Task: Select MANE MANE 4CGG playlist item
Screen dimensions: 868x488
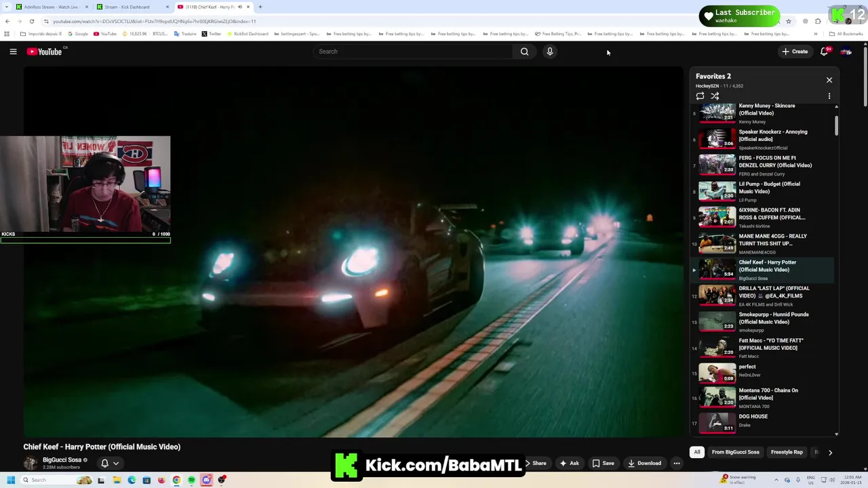Action: (x=763, y=243)
